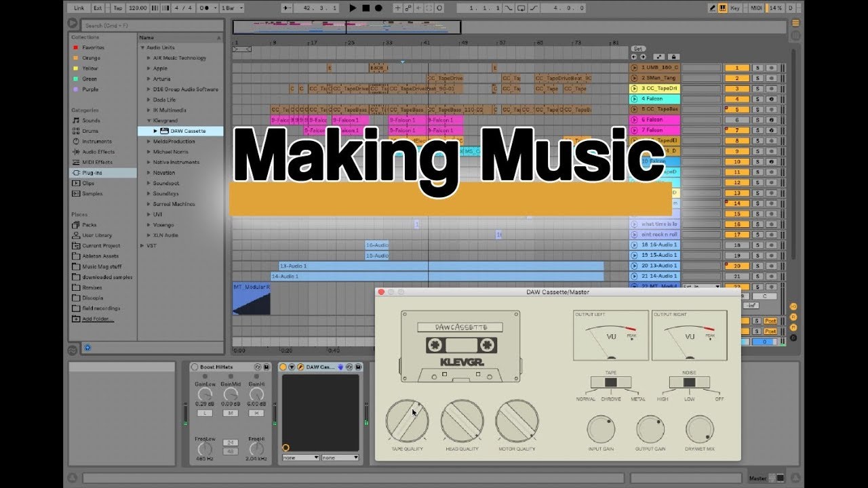Open the Audio Effects category

click(x=98, y=152)
